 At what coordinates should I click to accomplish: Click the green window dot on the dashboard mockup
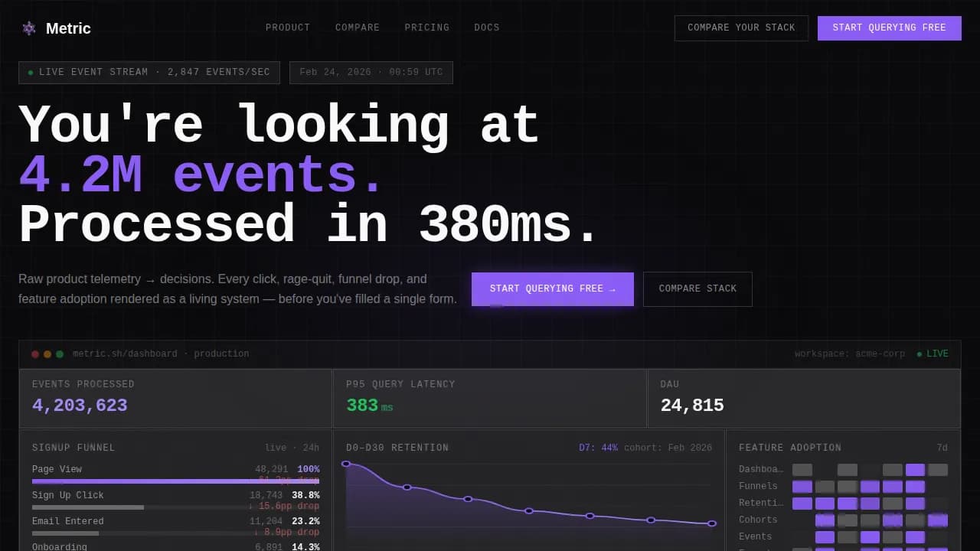(x=60, y=354)
